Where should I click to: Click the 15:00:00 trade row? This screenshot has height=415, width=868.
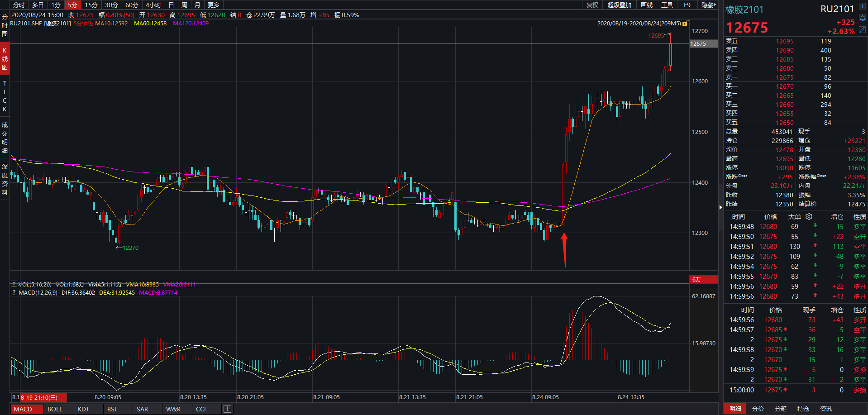coord(795,390)
